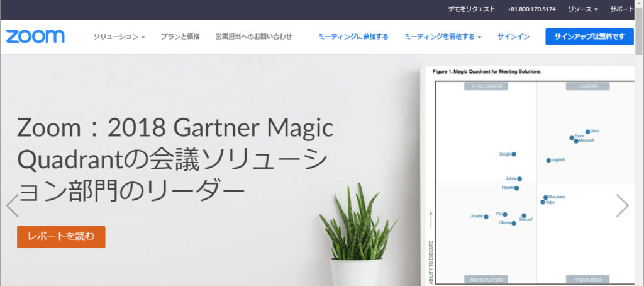
Task: Expand the ソリューション dropdown menu
Action: tap(119, 37)
